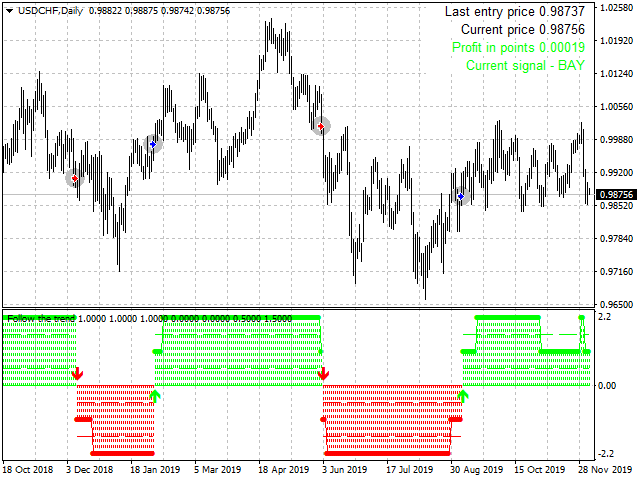This screenshot has height=480, width=640.
Task: Click the green up arrow at January 2019
Action: coord(155,396)
